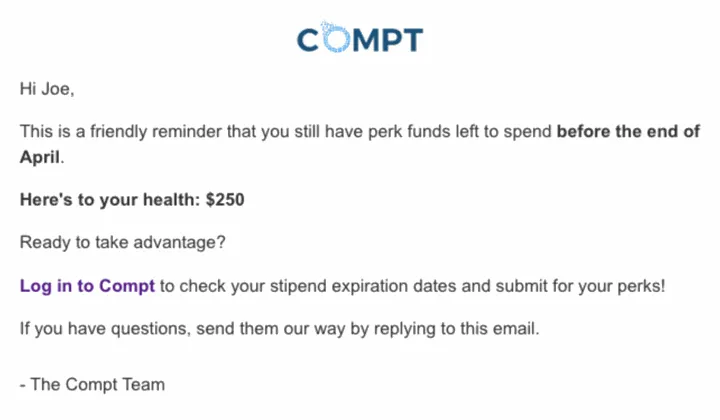Click the word April in bold
Screen dimensions: 720x420
click(x=39, y=157)
